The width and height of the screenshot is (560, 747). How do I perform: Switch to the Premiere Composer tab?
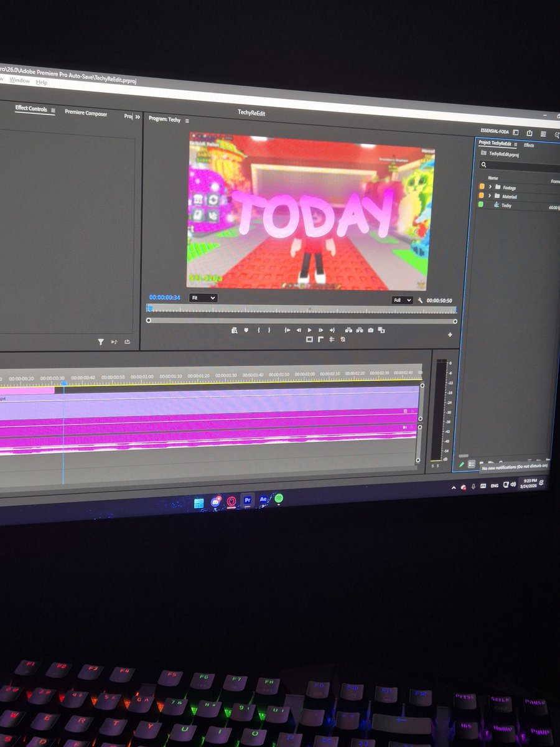86,114
